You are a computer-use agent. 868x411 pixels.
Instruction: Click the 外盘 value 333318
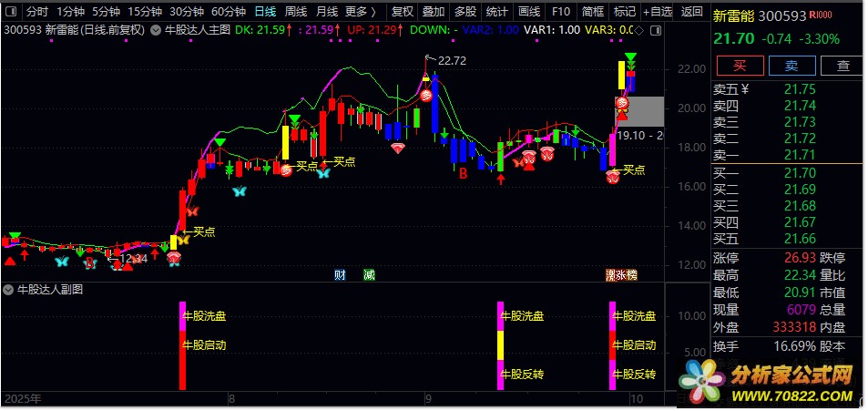coord(796,328)
